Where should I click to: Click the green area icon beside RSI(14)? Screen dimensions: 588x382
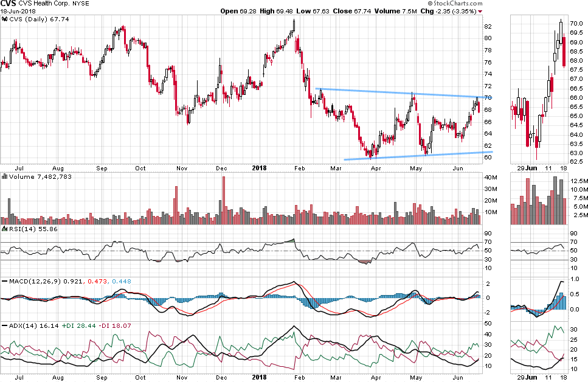coord(5,229)
